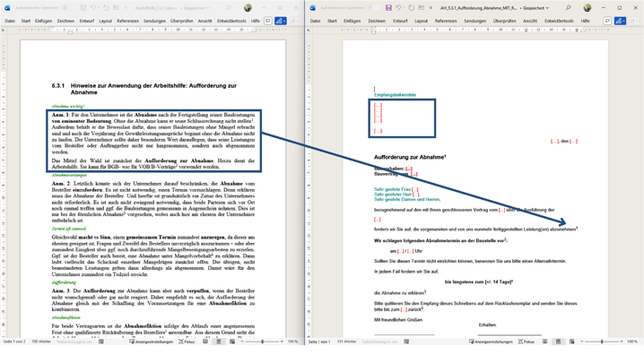Expand Quick Access Toolbar options in the right window
The image size is (644, 355).
coord(431,8)
